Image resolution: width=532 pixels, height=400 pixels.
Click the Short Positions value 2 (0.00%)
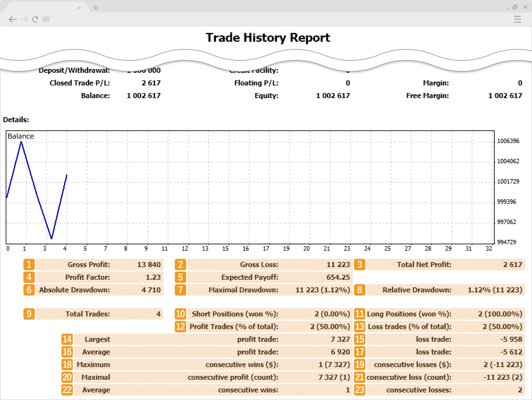point(332,314)
